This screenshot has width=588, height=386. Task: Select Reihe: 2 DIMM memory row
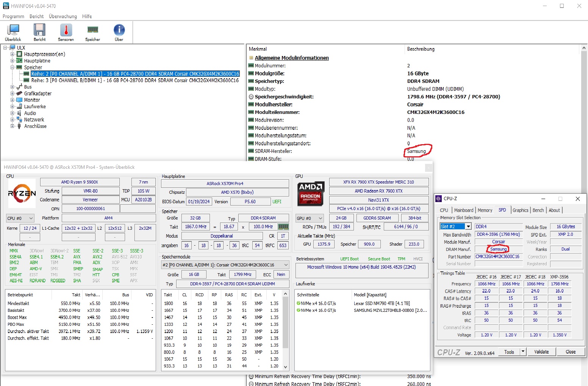click(135, 74)
